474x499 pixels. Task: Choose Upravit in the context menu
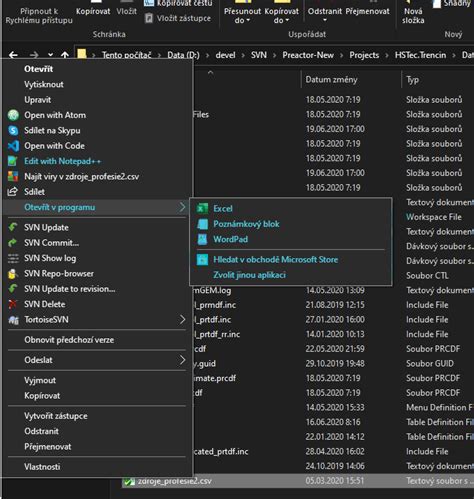[38, 100]
